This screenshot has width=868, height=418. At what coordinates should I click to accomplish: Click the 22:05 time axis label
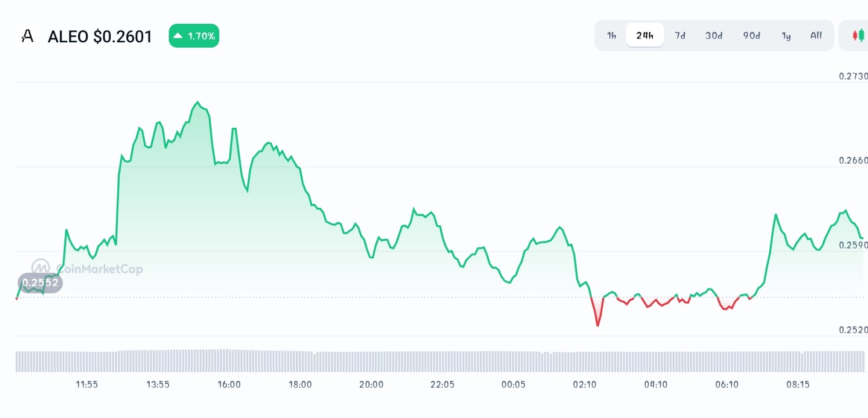[x=442, y=384]
